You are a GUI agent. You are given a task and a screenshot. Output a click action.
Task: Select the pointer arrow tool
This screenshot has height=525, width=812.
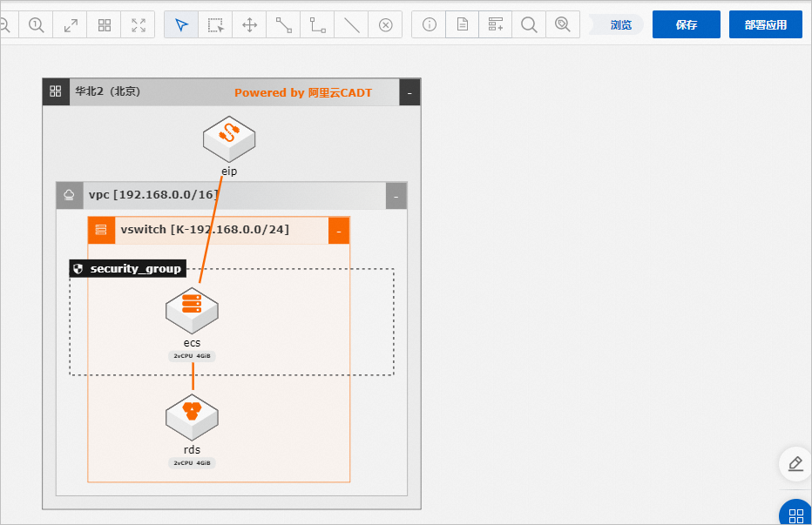click(x=181, y=25)
